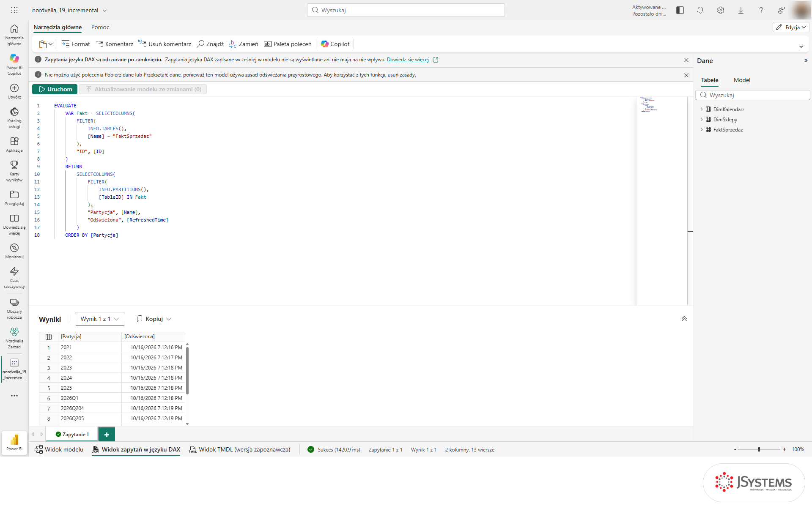Click Format query toolbar button
This screenshot has height=509, width=812.
76,44
